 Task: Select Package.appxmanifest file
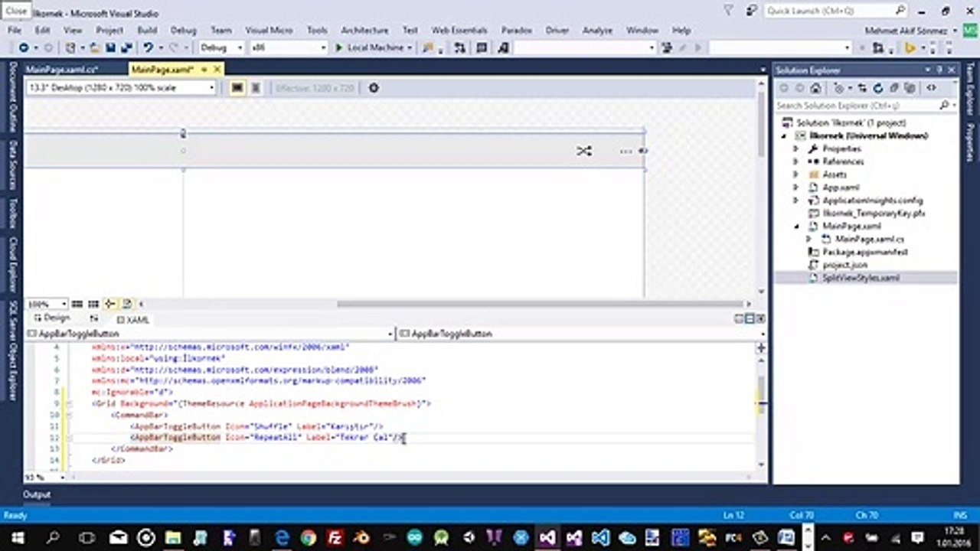tap(865, 252)
